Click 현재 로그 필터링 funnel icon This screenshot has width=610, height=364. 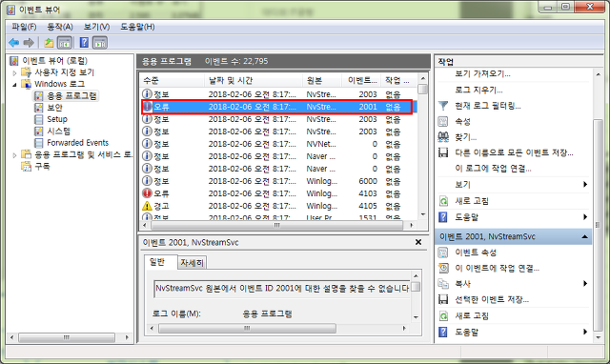coord(443,106)
